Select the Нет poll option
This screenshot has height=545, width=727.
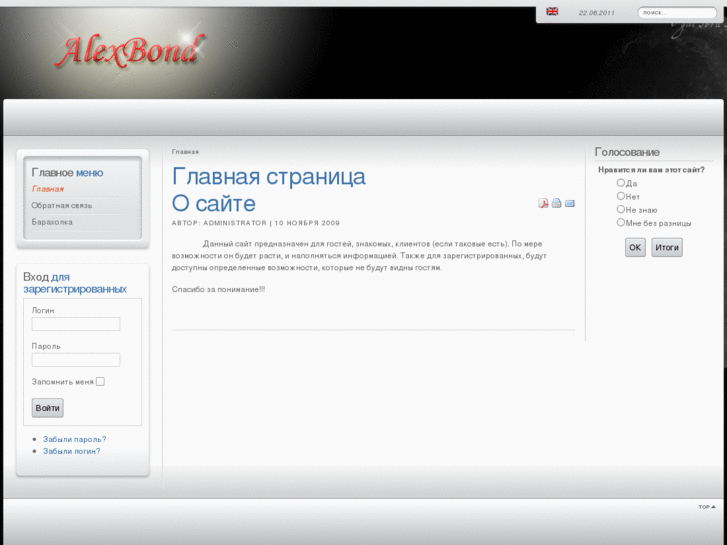(620, 196)
